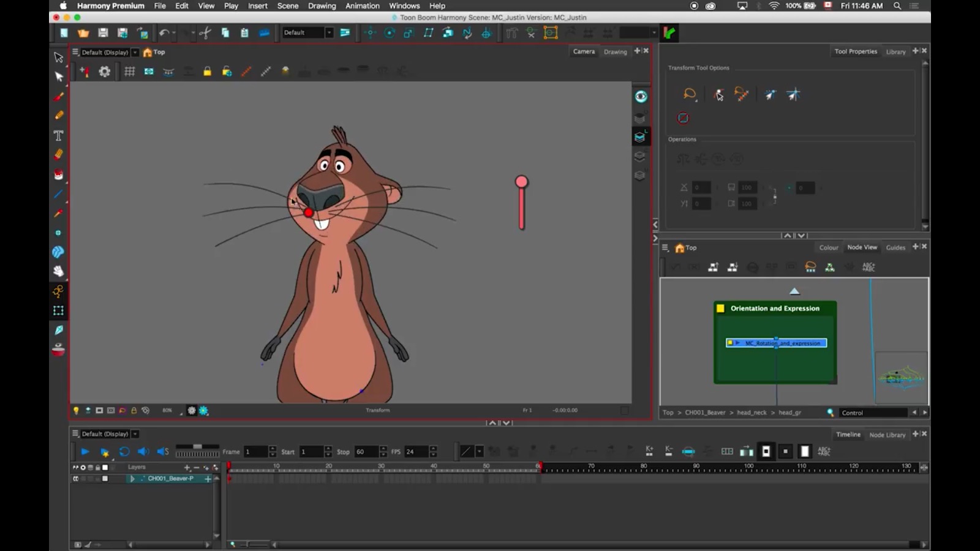
Task: Toggle the grid in Camera view
Action: pyautogui.click(x=129, y=72)
